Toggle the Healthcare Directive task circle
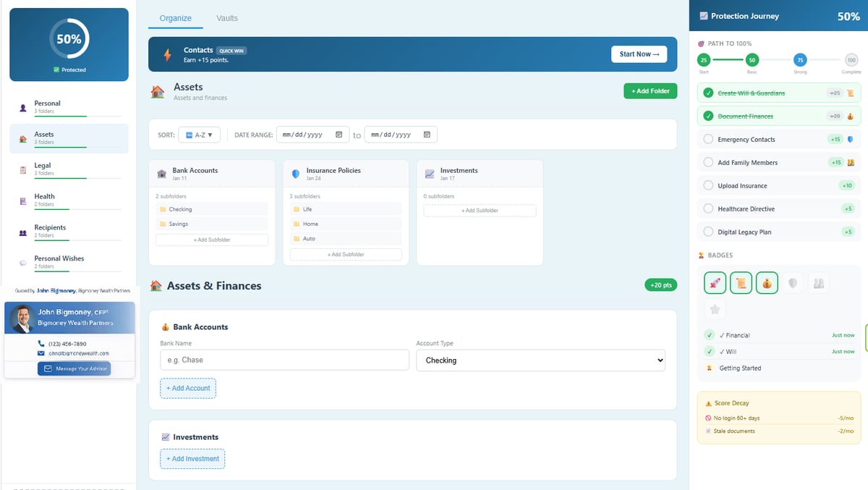Screen dimensions: 868x490 pyautogui.click(x=708, y=208)
